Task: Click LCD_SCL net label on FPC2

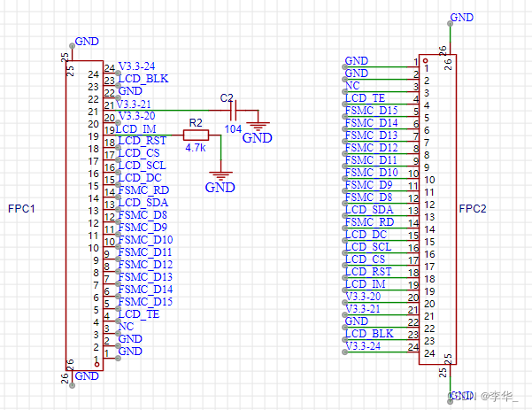Action: pos(368,247)
